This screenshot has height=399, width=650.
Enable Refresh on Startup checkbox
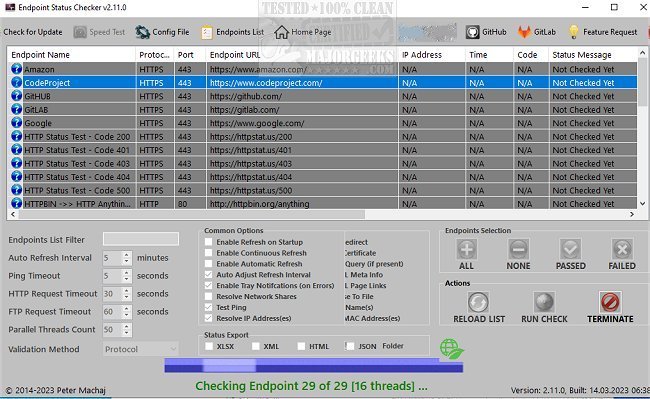pyautogui.click(x=209, y=242)
